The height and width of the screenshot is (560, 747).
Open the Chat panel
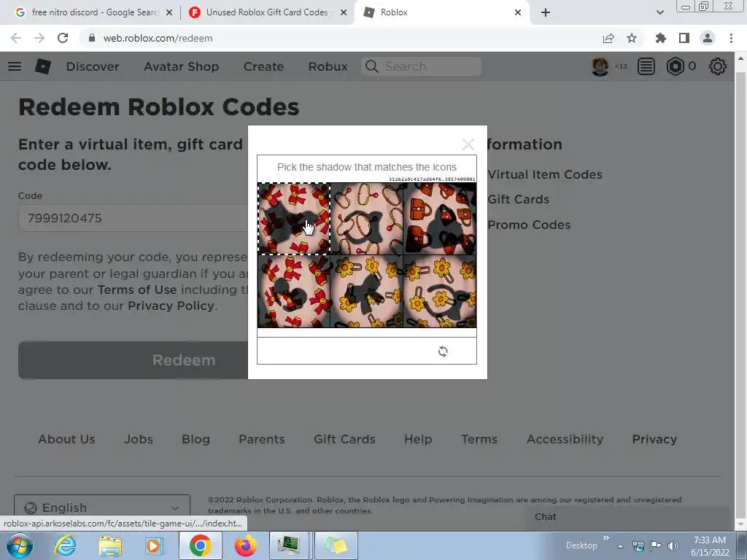click(x=546, y=517)
